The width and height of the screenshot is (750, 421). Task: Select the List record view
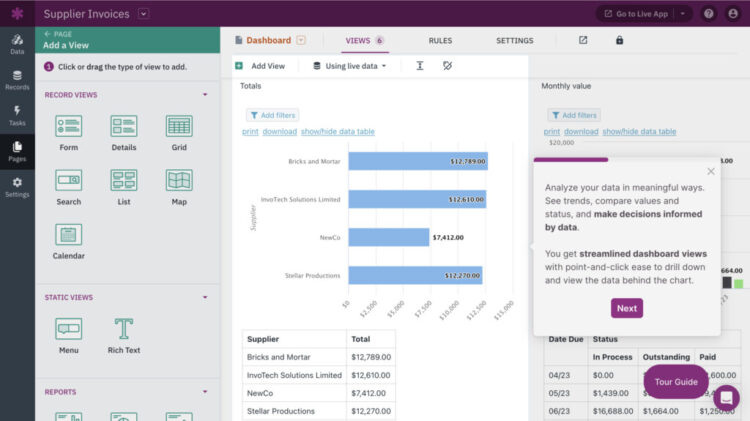pos(124,188)
